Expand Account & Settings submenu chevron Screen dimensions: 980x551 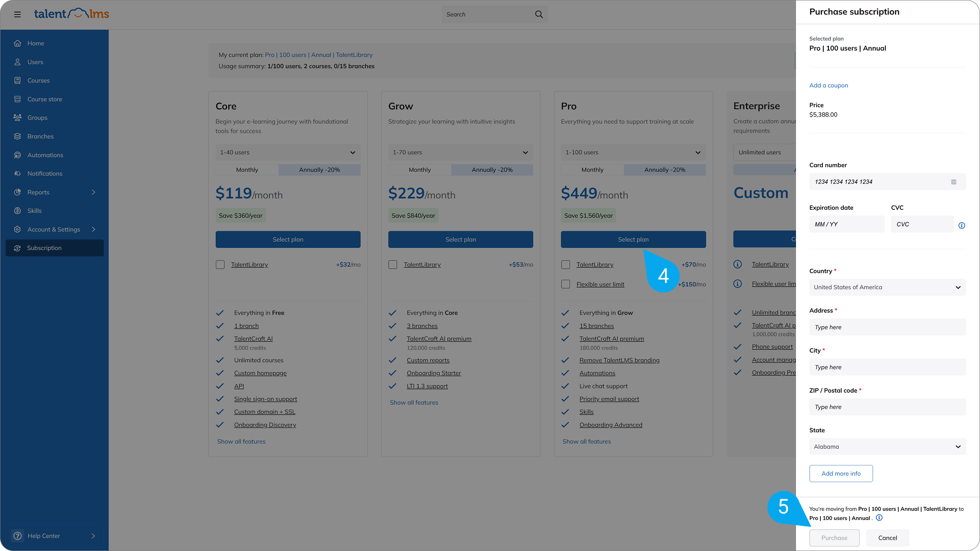tap(94, 229)
